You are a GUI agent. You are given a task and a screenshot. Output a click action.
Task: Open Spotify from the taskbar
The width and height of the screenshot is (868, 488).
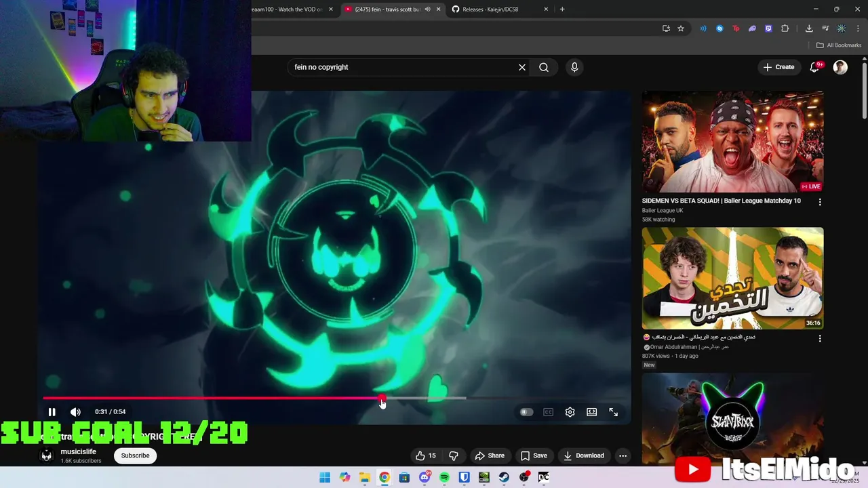[x=444, y=477]
